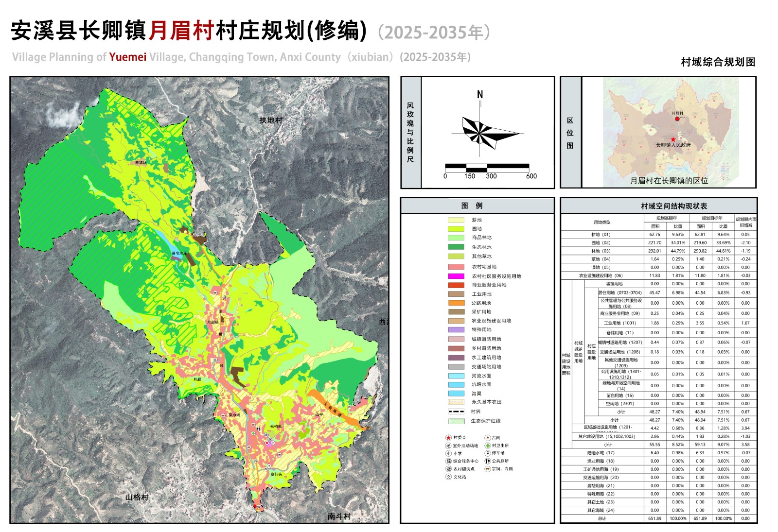Click the 文化站 icon in the legend

coord(448,477)
